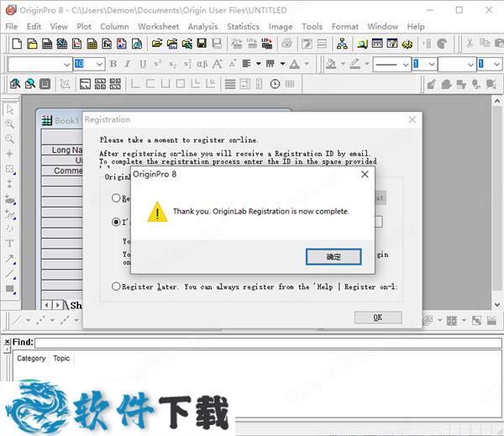Click into the Find input field
Viewport: 504px width, 436px height.
pos(268,343)
